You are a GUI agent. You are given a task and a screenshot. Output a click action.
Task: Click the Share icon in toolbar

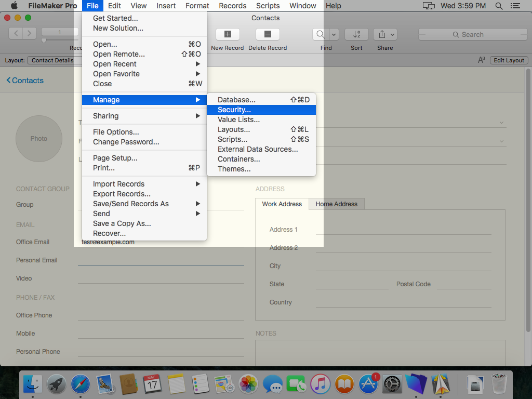(x=382, y=34)
